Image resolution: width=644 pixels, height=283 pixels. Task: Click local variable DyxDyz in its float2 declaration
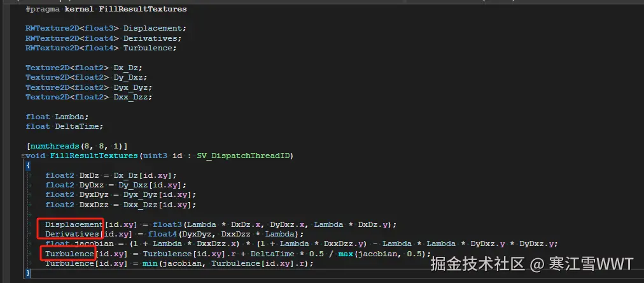coord(94,195)
